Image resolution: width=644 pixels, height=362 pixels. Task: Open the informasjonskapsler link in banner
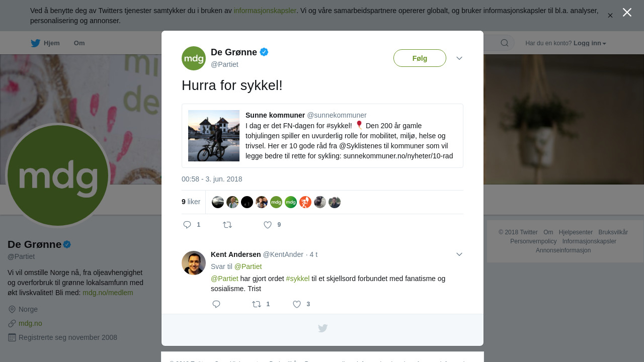(x=265, y=11)
